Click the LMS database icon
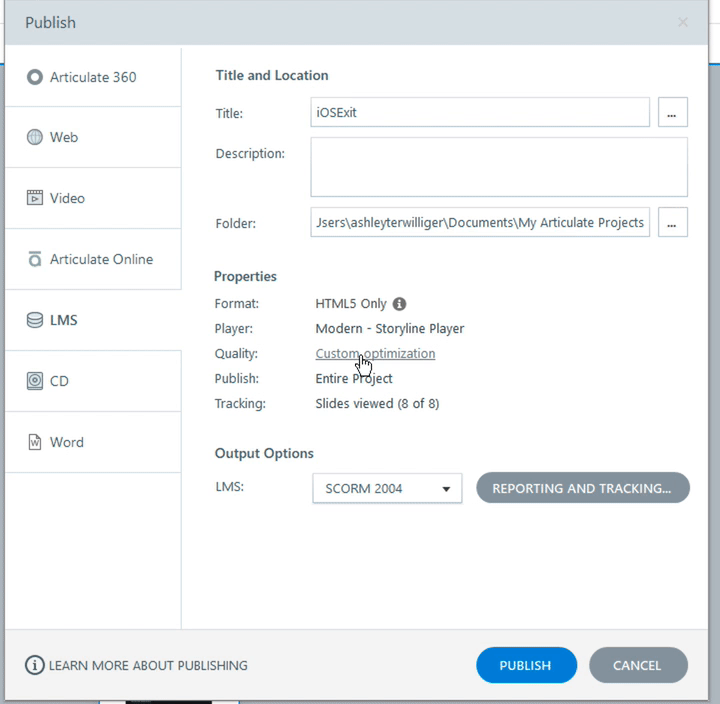Image resolution: width=720 pixels, height=704 pixels. 35,320
